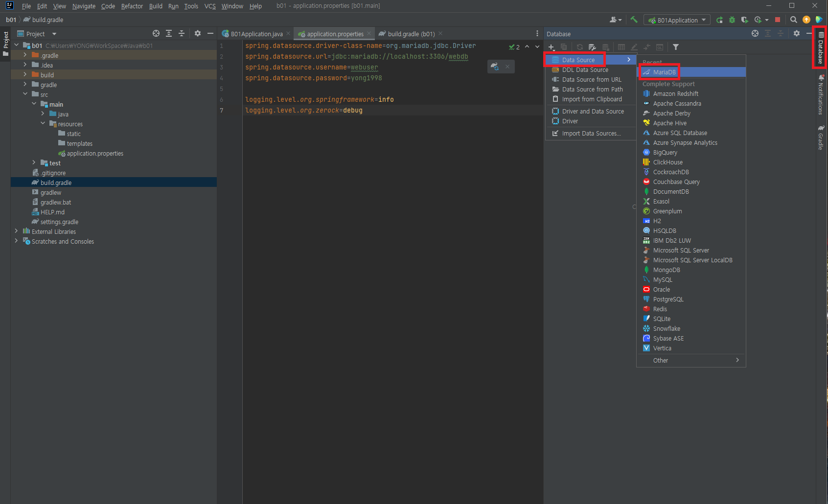Screen dimensions: 828x504
Task: Click Import Data Sources… entry
Action: point(590,134)
